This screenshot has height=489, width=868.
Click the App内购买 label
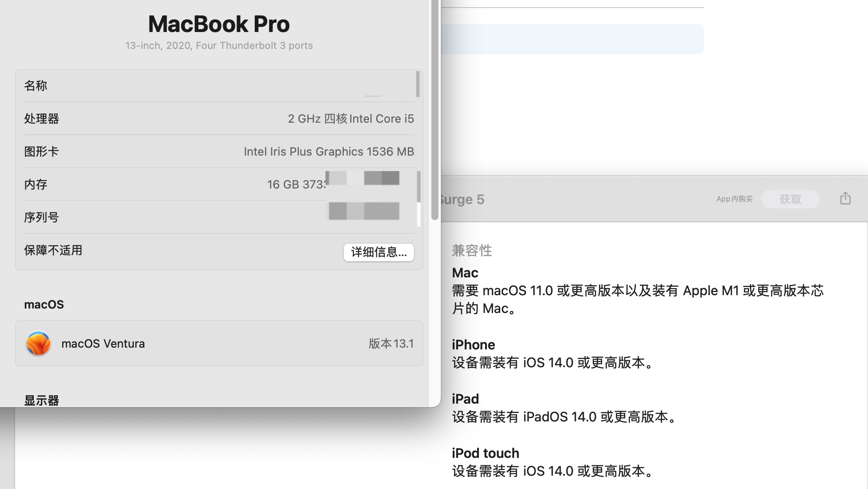click(x=734, y=199)
